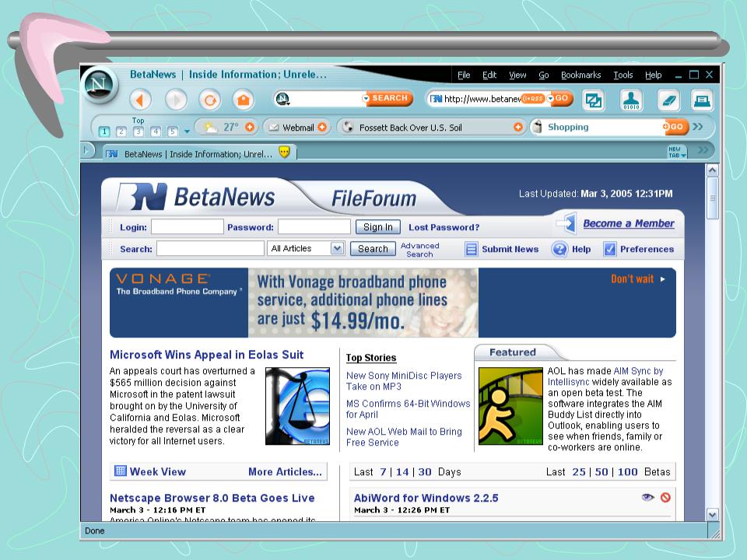The width and height of the screenshot is (747, 560).
Task: Open the Help menu
Action: coord(653,75)
